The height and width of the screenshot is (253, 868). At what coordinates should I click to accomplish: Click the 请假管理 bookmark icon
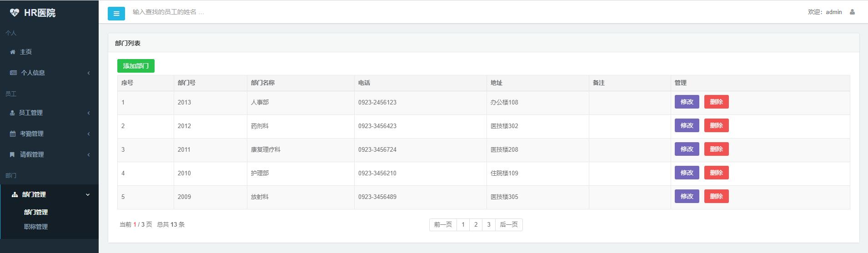pos(12,155)
